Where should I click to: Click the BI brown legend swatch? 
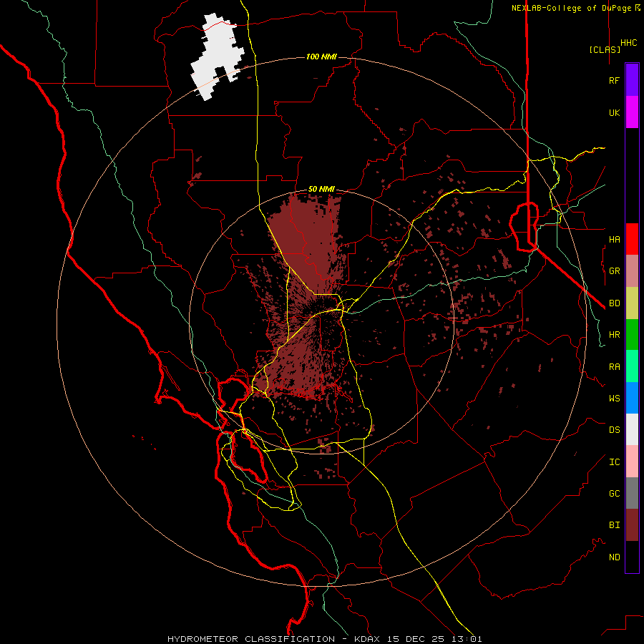(x=632, y=525)
